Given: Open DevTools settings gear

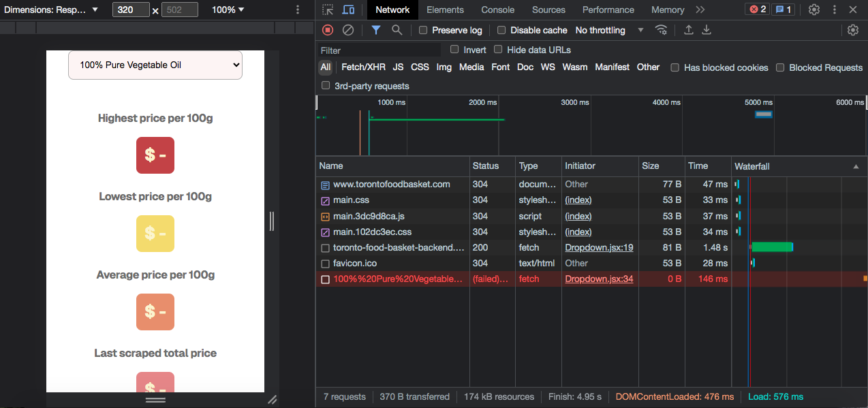Looking at the screenshot, I should tap(815, 10).
